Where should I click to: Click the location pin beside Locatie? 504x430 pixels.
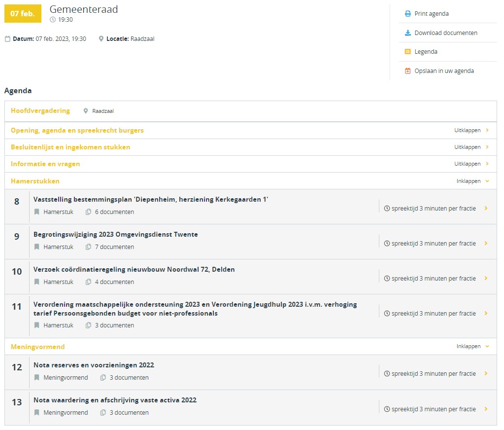tap(101, 39)
